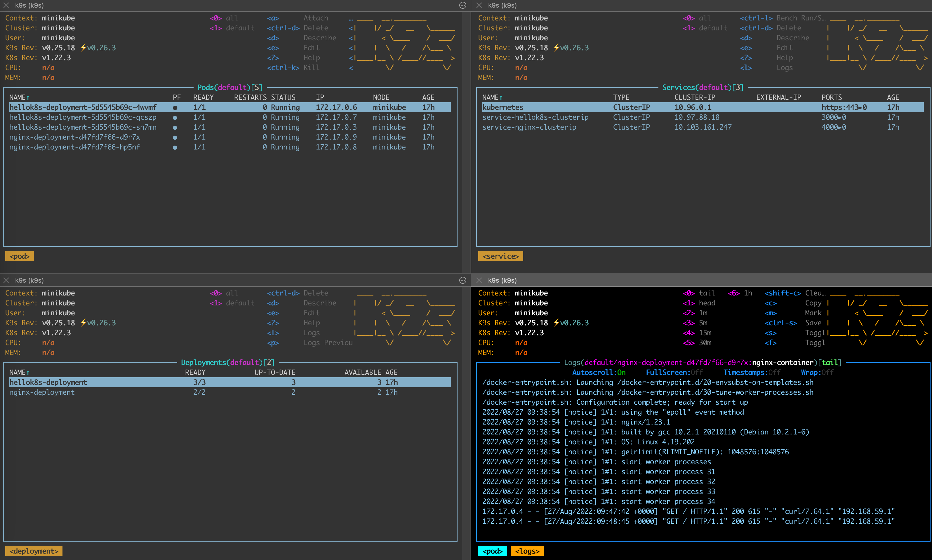Select nginx-deployment row in Deployments
The image size is (932, 560).
point(42,392)
